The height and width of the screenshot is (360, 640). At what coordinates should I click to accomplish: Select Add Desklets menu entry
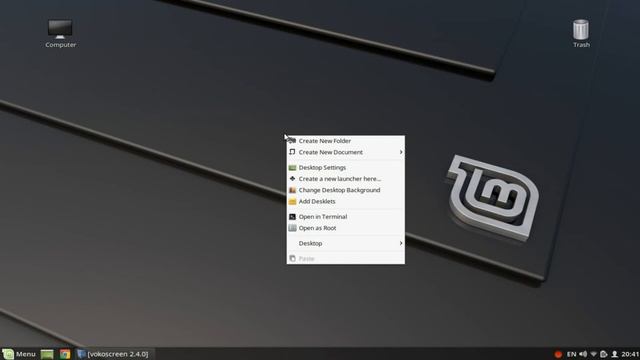coord(346,202)
